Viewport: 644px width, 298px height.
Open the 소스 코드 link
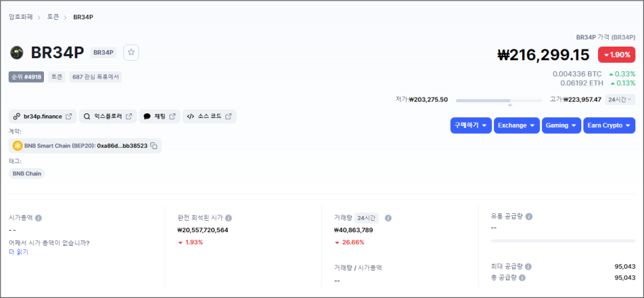pyautogui.click(x=209, y=117)
